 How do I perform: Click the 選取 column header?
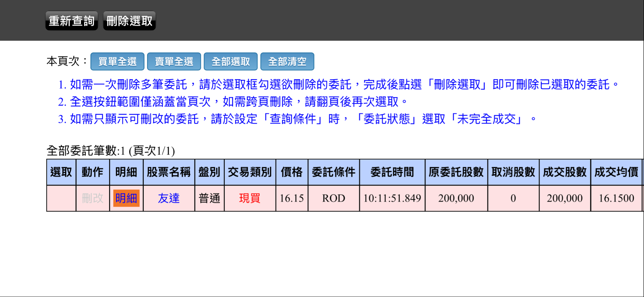61,172
